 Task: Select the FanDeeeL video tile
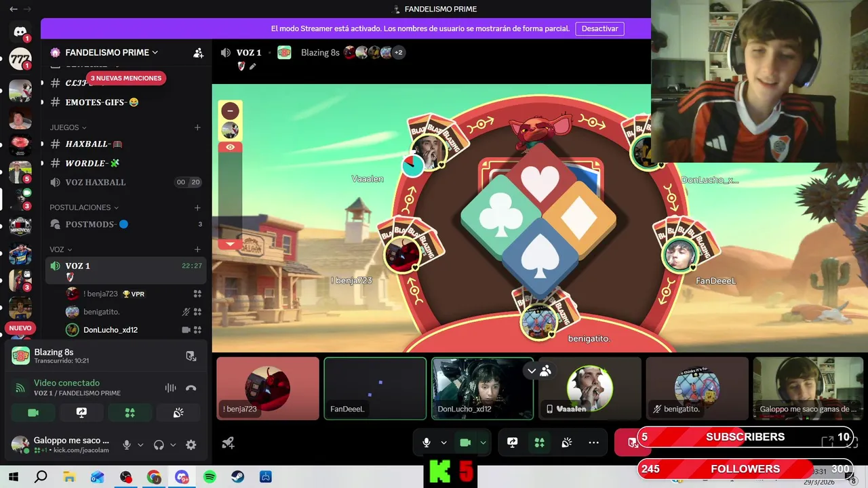[375, 388]
